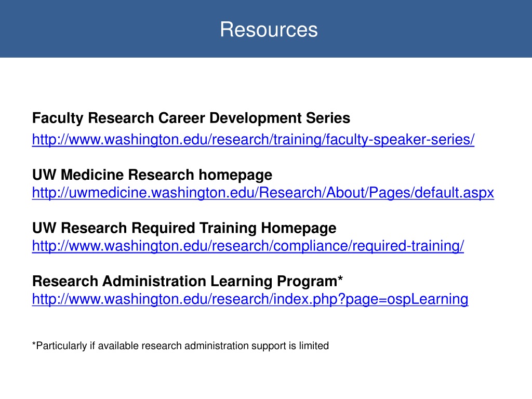Click 'faculty-speaker-series/' portion of first URL

pos(400,139)
